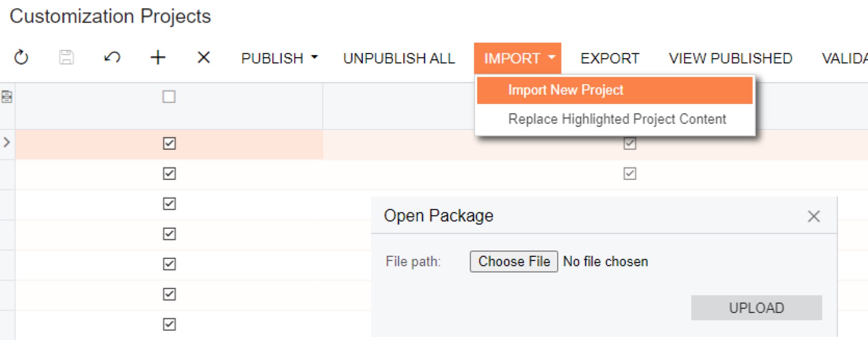Click the Save disk icon
Screen dimensions: 868x340
67,57
